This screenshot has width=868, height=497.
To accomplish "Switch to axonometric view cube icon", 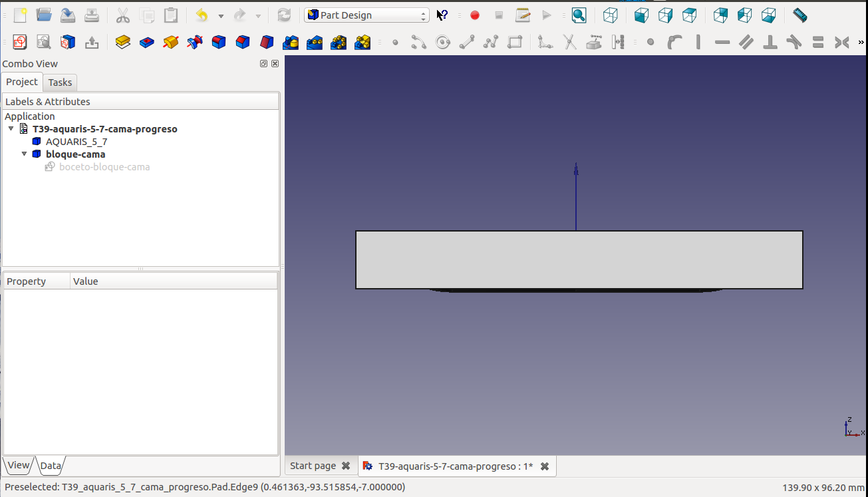I will (610, 15).
